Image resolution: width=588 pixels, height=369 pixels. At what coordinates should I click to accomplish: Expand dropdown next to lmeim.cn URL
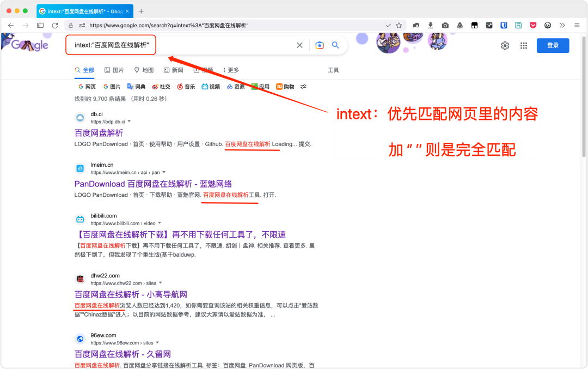(x=164, y=172)
